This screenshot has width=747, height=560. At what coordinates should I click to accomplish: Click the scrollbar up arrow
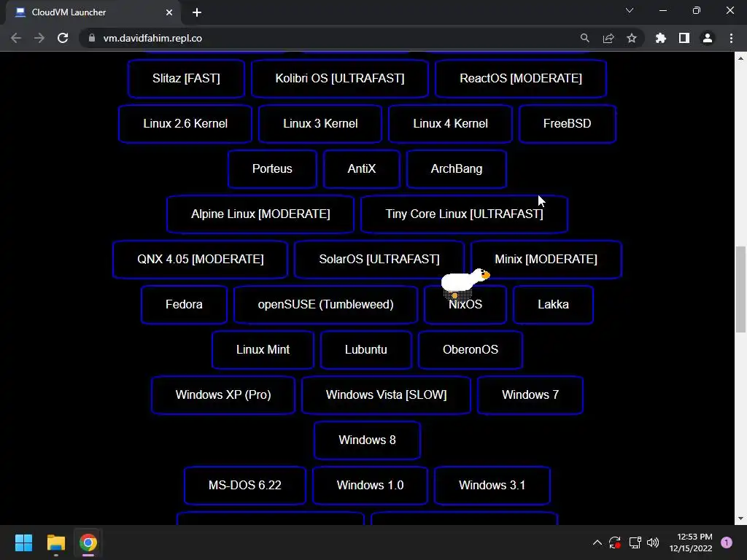pyautogui.click(x=740, y=58)
